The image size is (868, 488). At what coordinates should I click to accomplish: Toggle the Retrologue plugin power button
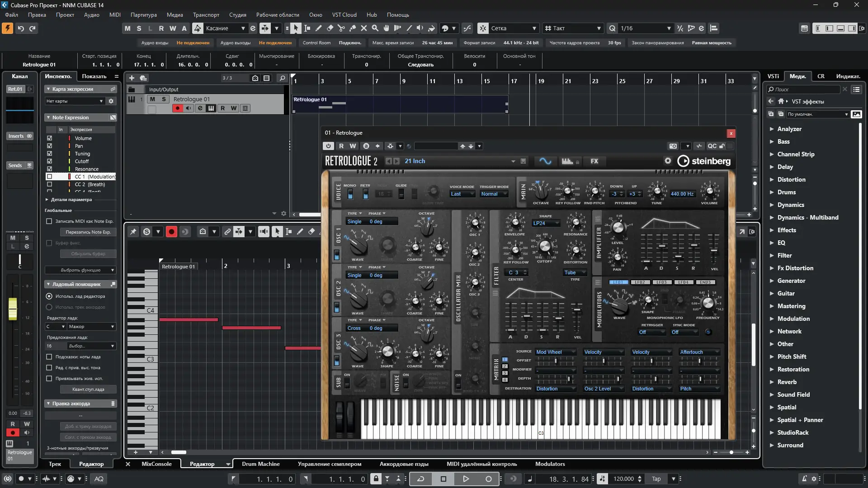(x=328, y=146)
